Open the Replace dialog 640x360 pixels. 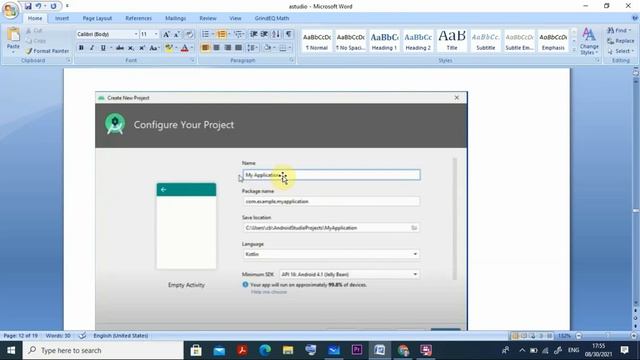tap(621, 41)
